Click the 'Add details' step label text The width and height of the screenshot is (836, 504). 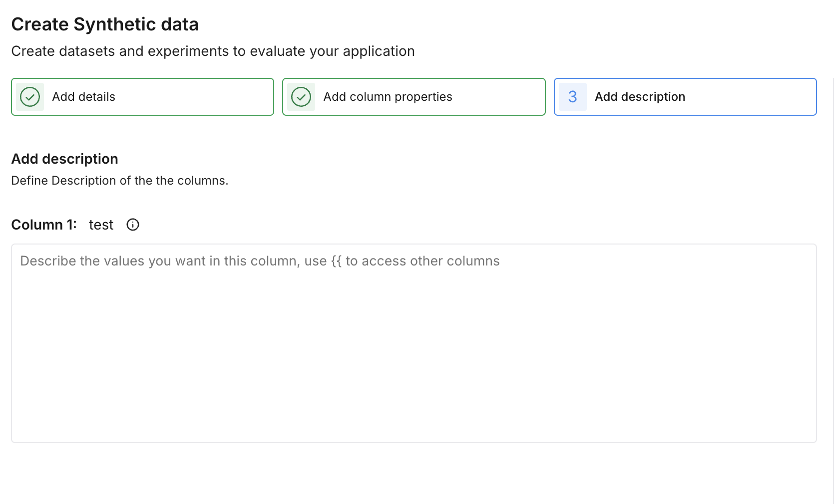click(84, 97)
